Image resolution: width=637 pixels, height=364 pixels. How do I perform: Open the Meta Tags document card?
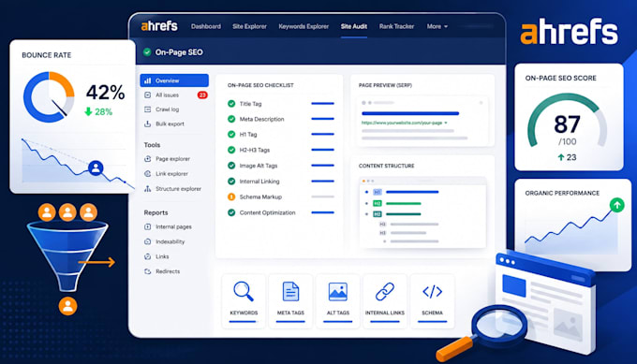[290, 301]
